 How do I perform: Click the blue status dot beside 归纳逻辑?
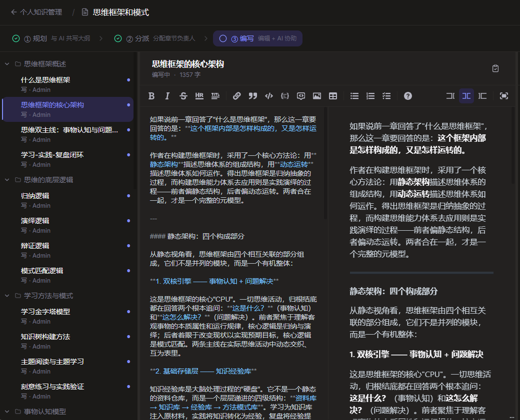click(x=128, y=196)
